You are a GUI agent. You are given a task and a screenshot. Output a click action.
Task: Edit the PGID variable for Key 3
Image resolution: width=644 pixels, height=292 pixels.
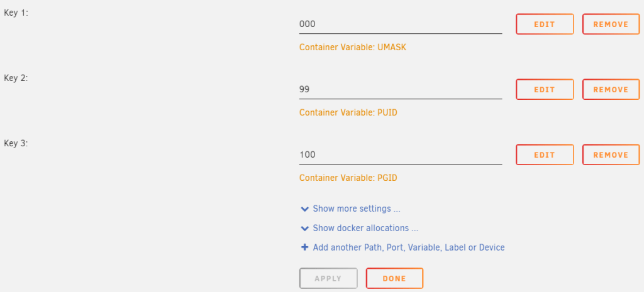(x=545, y=155)
